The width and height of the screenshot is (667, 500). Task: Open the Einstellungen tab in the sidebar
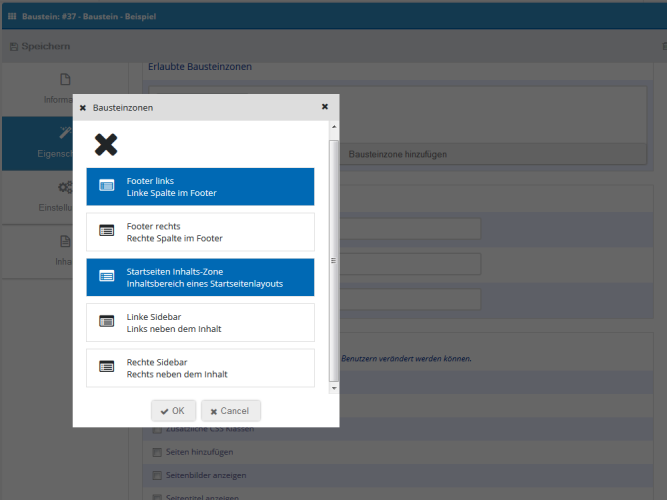(65, 195)
